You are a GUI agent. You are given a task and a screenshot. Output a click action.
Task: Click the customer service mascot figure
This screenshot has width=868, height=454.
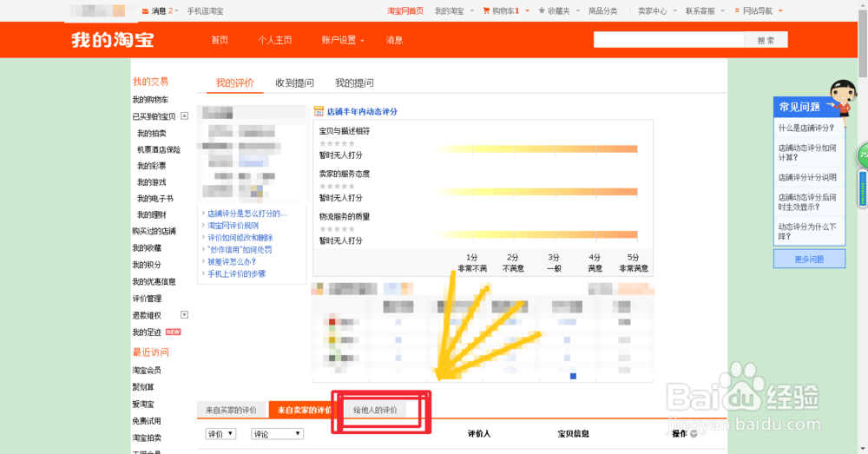click(x=843, y=99)
